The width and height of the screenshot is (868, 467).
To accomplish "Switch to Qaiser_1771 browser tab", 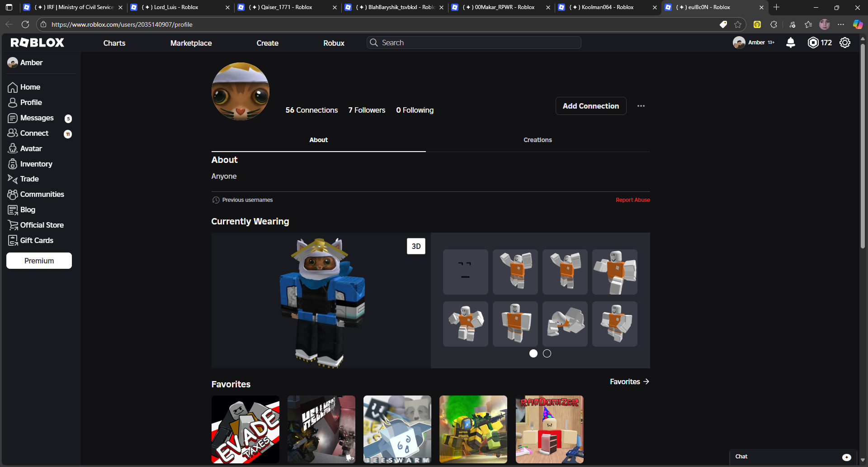I will pyautogui.click(x=287, y=7).
